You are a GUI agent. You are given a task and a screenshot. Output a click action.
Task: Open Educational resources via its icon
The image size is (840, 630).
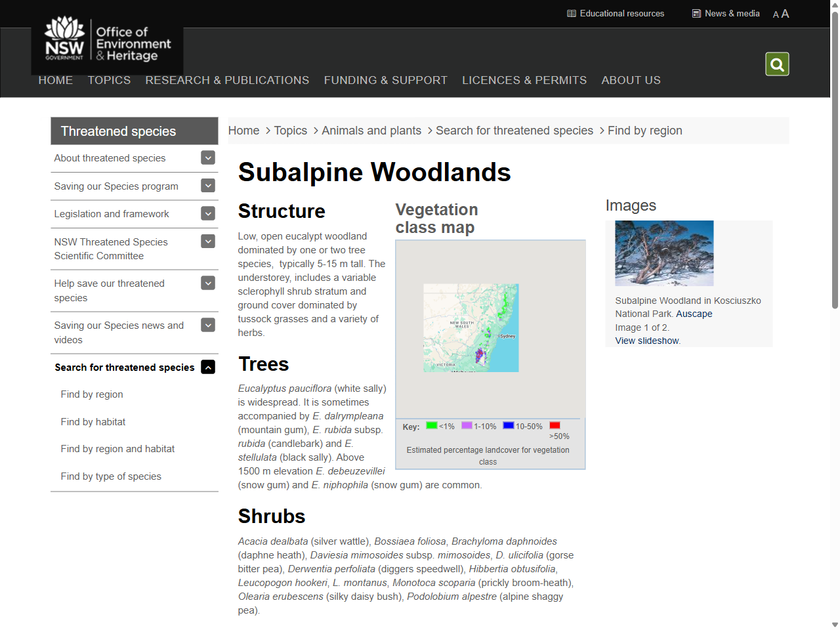[x=572, y=13]
